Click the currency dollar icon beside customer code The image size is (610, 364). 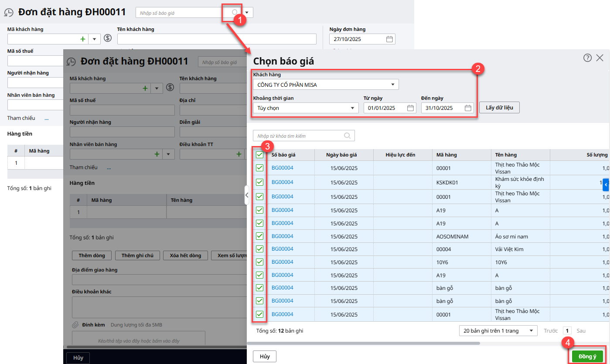tap(108, 38)
